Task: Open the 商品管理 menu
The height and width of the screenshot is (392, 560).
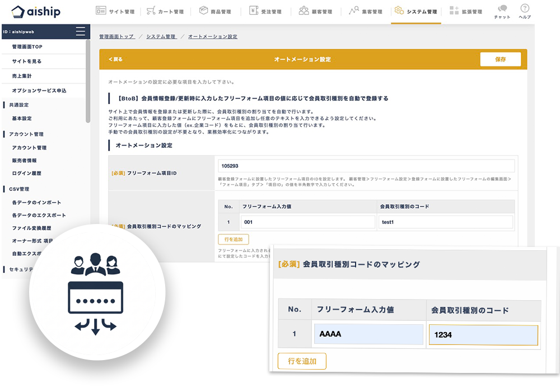Action: [x=215, y=11]
